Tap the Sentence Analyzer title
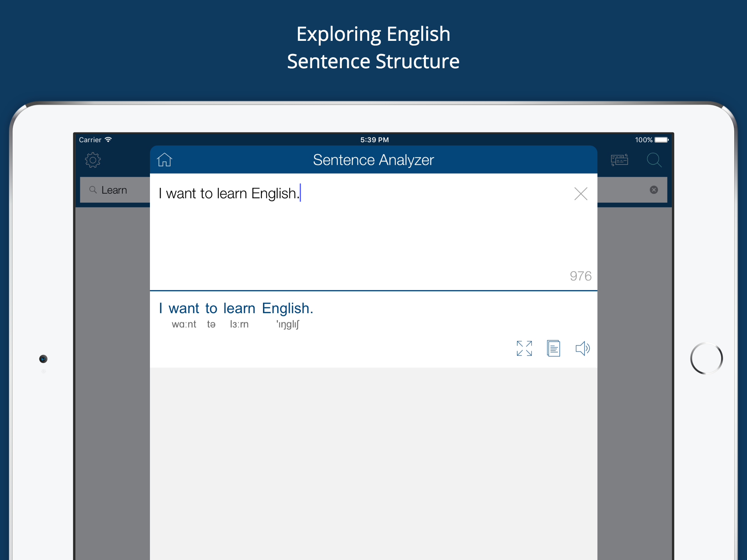 373,160
